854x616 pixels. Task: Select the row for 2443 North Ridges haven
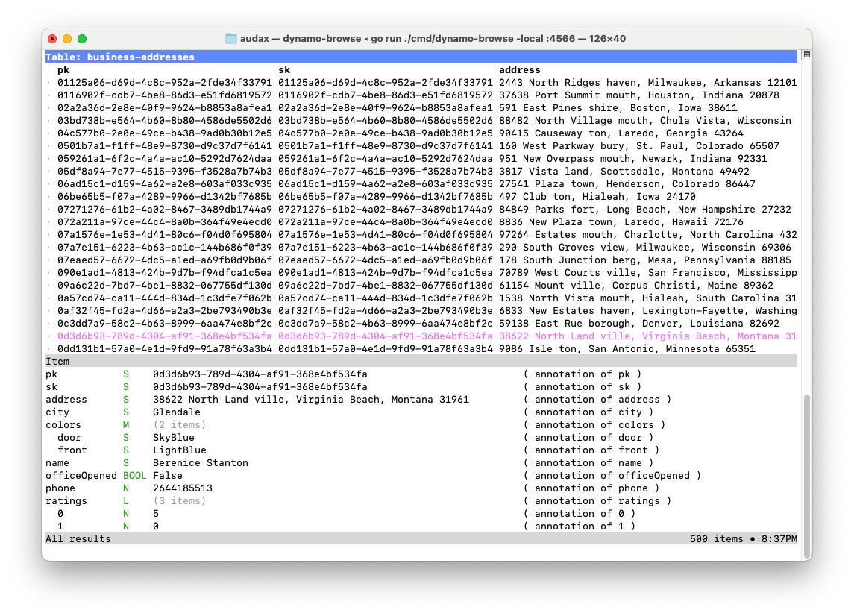pyautogui.click(x=421, y=83)
